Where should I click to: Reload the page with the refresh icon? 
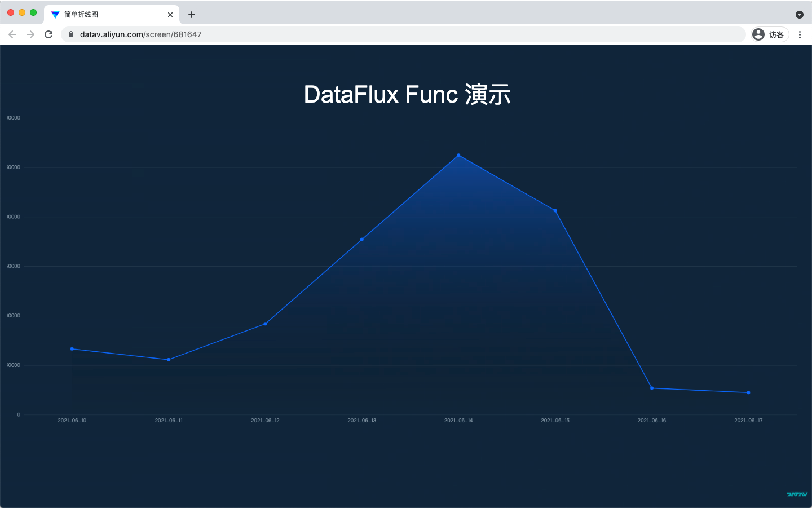click(x=48, y=34)
